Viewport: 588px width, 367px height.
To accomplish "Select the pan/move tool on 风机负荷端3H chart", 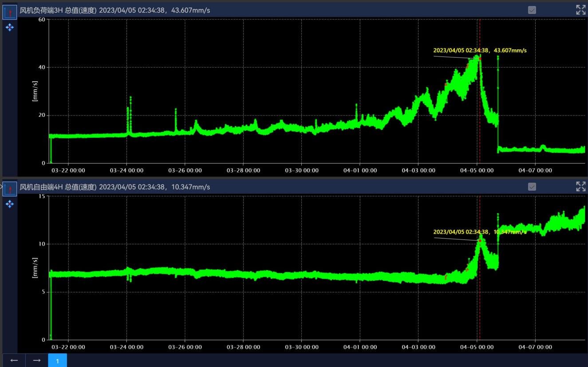I will 10,28.
